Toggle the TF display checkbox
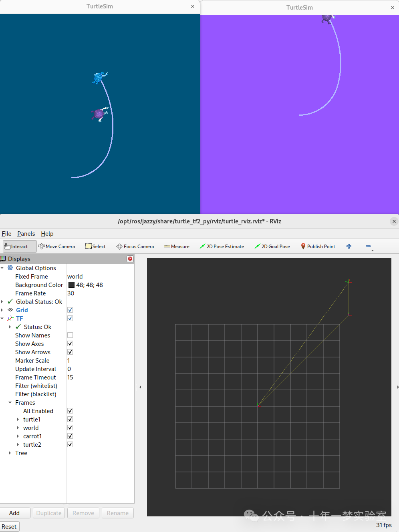The image size is (399, 532). (70, 318)
